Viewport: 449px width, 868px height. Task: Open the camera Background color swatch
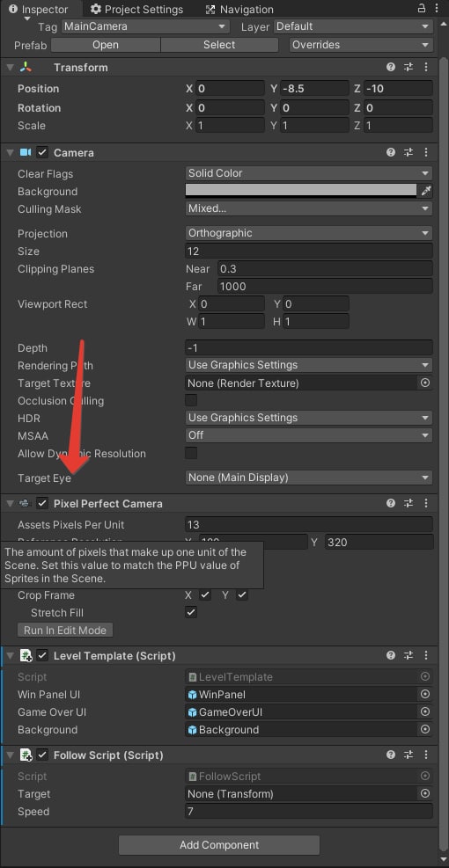coord(301,191)
